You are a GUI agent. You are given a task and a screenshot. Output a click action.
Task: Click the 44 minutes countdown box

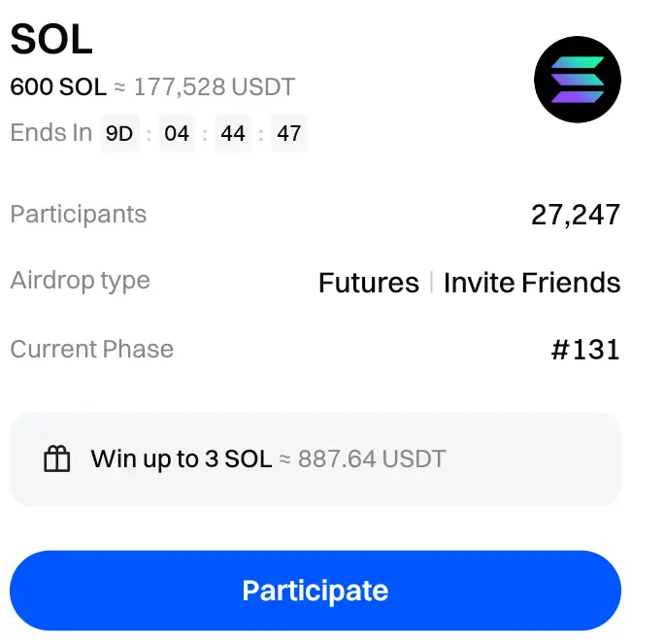tap(233, 134)
